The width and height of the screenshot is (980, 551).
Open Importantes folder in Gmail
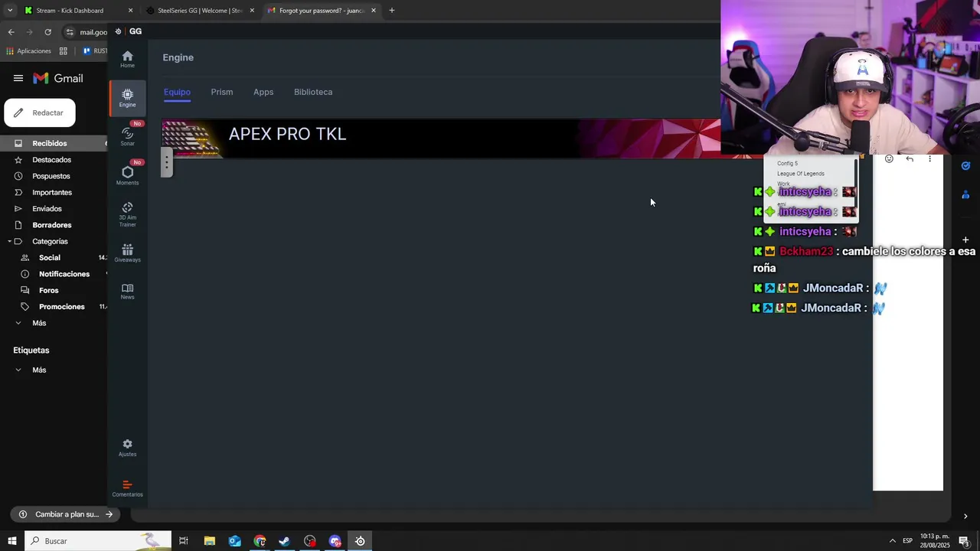(x=54, y=192)
